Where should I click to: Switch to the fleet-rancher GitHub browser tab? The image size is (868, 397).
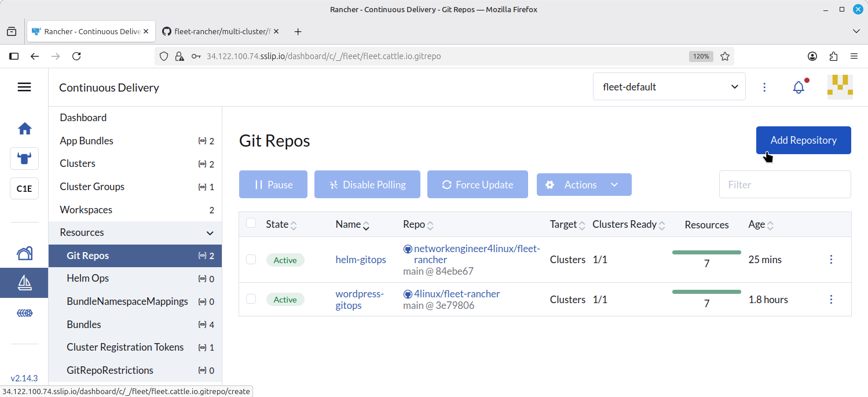[221, 32]
